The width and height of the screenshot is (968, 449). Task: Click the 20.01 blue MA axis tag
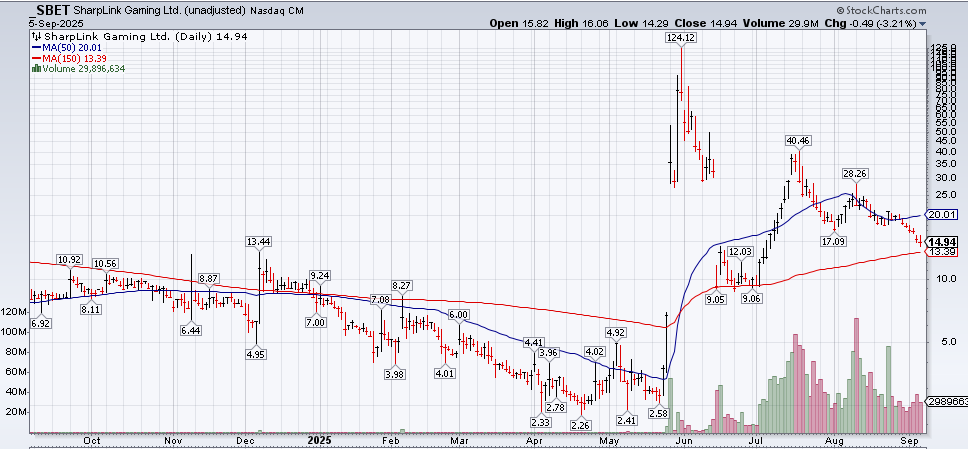[x=943, y=215]
